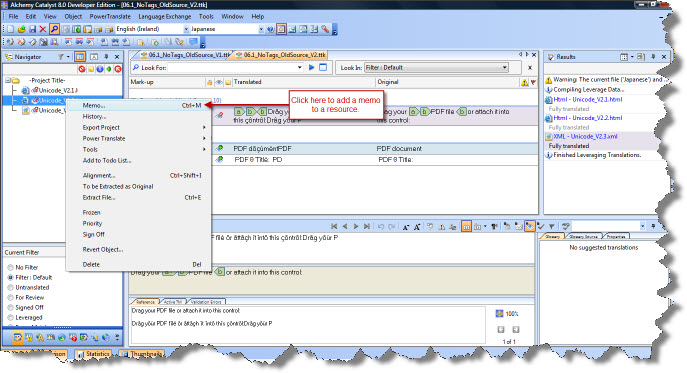The width and height of the screenshot is (687, 373).
Task: Click the yellow warning triangle column icon
Action: tap(524, 82)
